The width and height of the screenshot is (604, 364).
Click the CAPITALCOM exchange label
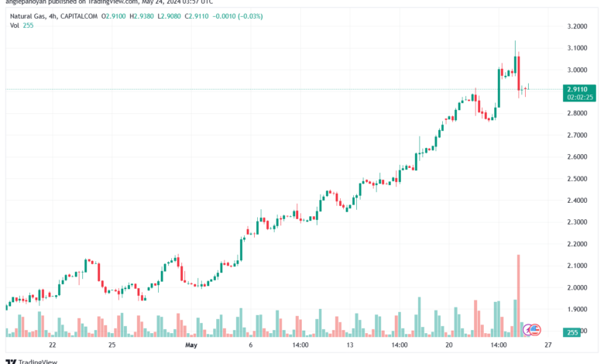pos(79,16)
